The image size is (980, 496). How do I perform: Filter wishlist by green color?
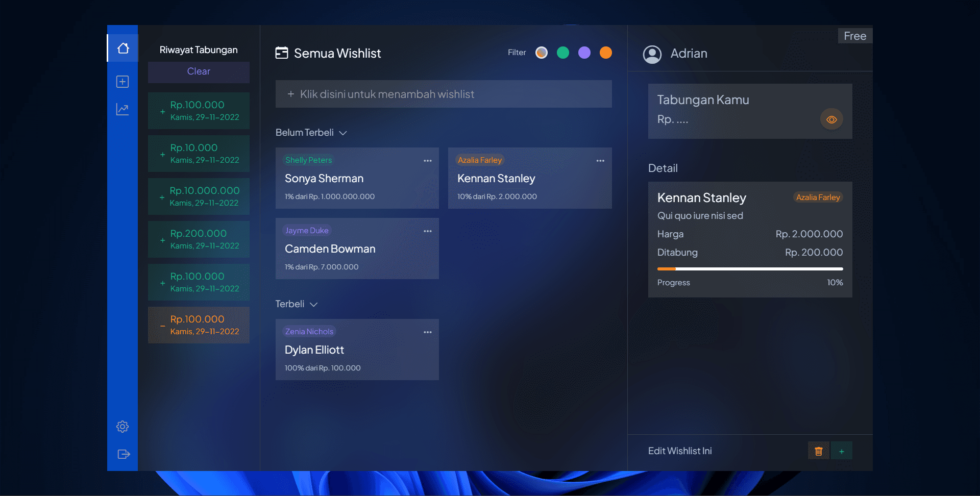pyautogui.click(x=563, y=53)
